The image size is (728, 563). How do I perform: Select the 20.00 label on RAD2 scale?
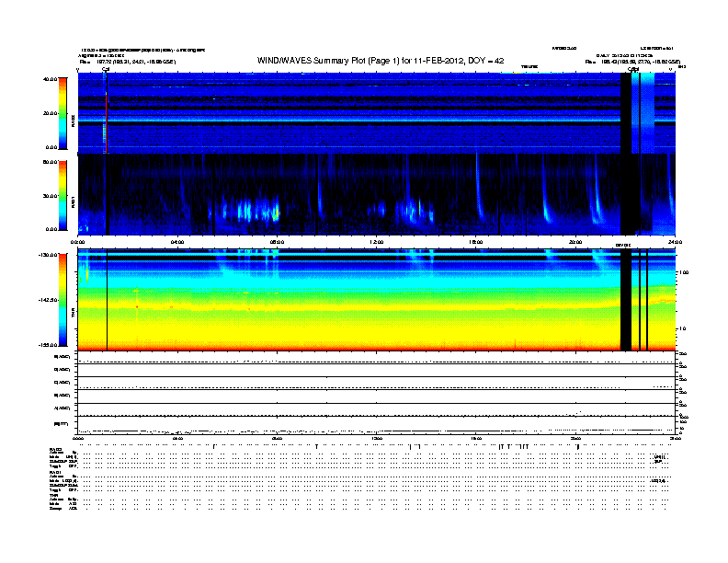coord(50,113)
